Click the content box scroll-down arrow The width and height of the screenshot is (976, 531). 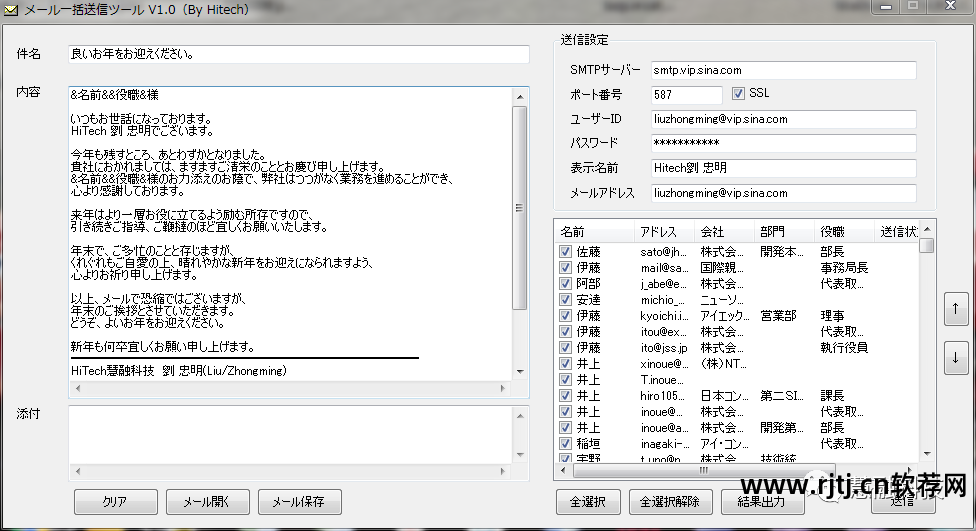[x=520, y=372]
